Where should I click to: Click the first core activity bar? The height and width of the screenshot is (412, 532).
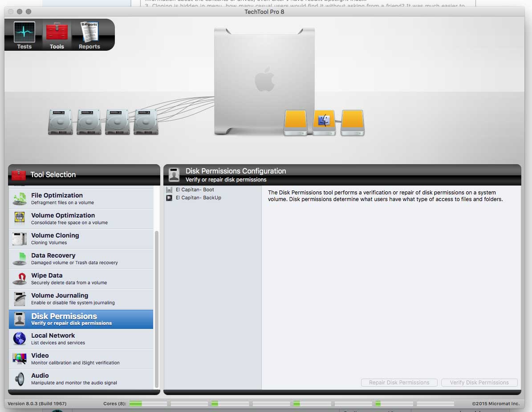click(x=148, y=404)
